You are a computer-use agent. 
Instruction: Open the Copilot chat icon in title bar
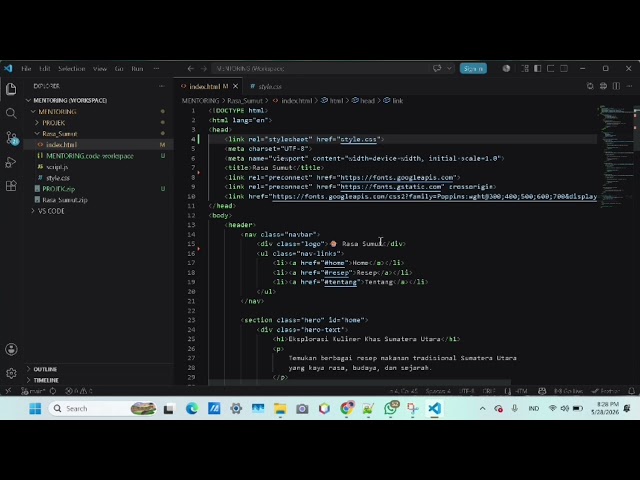click(x=437, y=69)
